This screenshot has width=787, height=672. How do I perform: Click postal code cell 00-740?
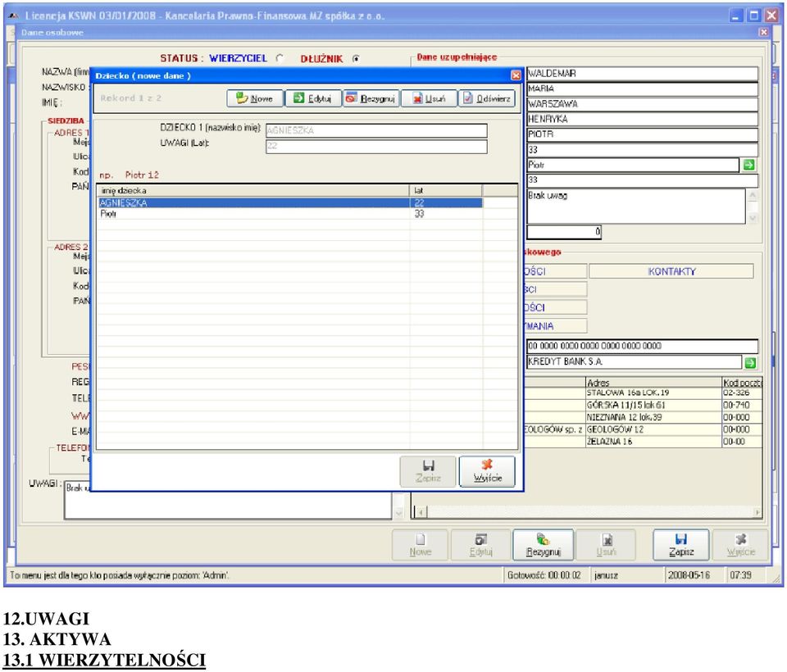point(742,405)
